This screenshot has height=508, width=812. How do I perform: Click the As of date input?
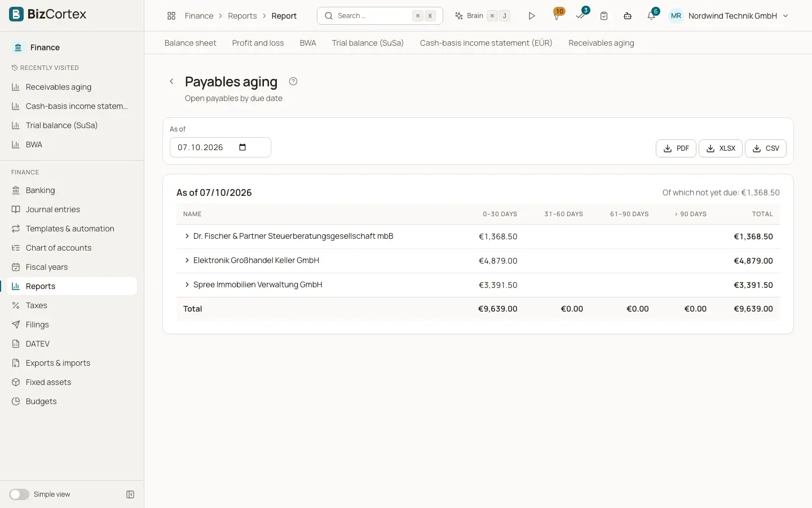click(220, 147)
